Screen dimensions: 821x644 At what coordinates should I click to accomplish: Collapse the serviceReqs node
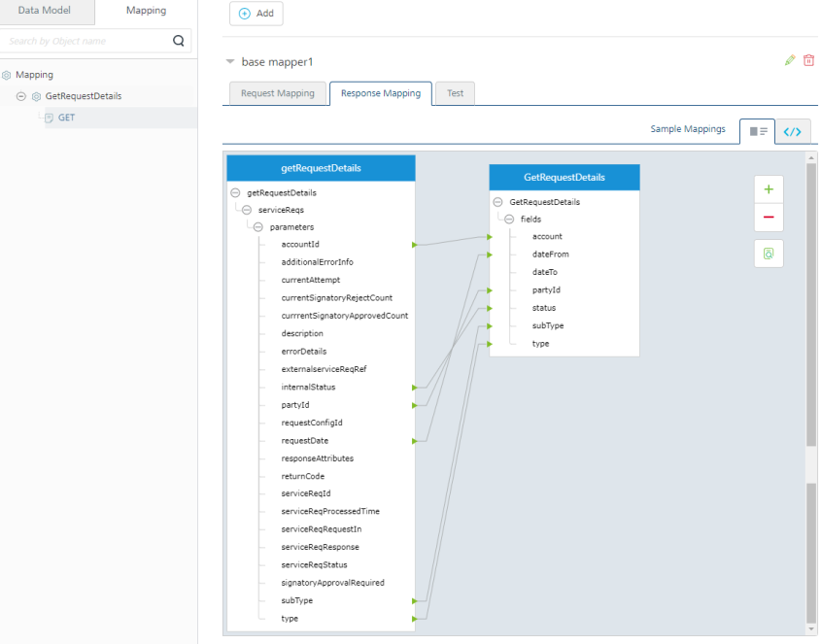[x=247, y=210]
